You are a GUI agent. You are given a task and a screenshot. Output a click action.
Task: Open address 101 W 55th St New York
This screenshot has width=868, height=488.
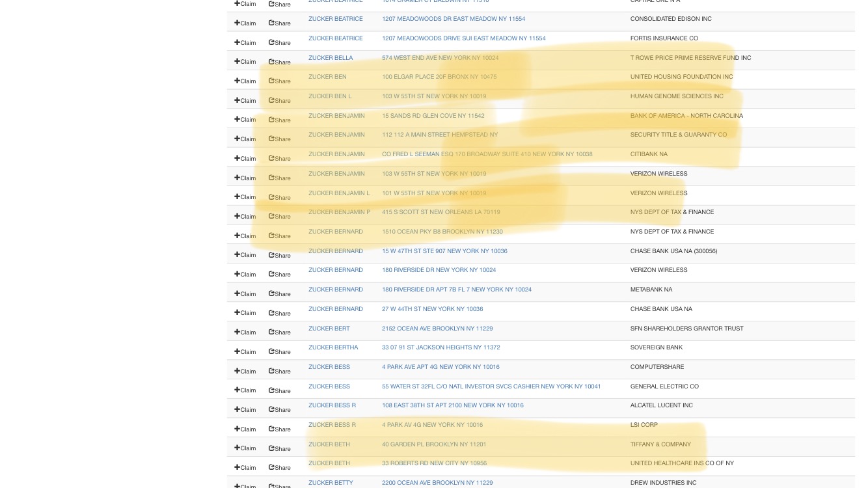(434, 193)
